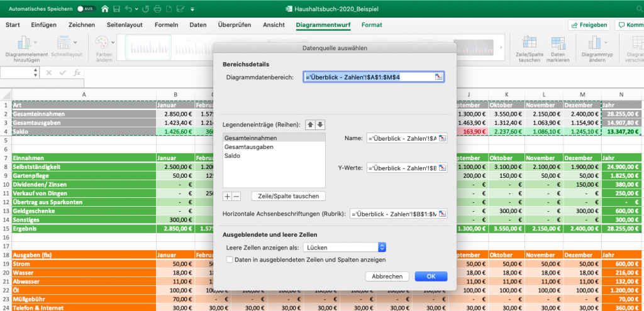Toggle Automatisches Speichern switch
The height and width of the screenshot is (311, 644).
point(86,9)
